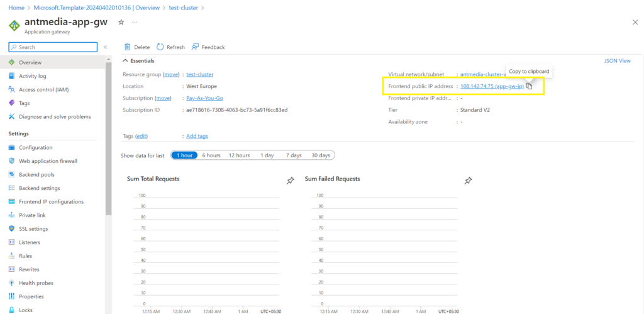Viewport: 644px width, 314px height.
Task: Open the test-cluster resource group link
Action: click(x=199, y=74)
